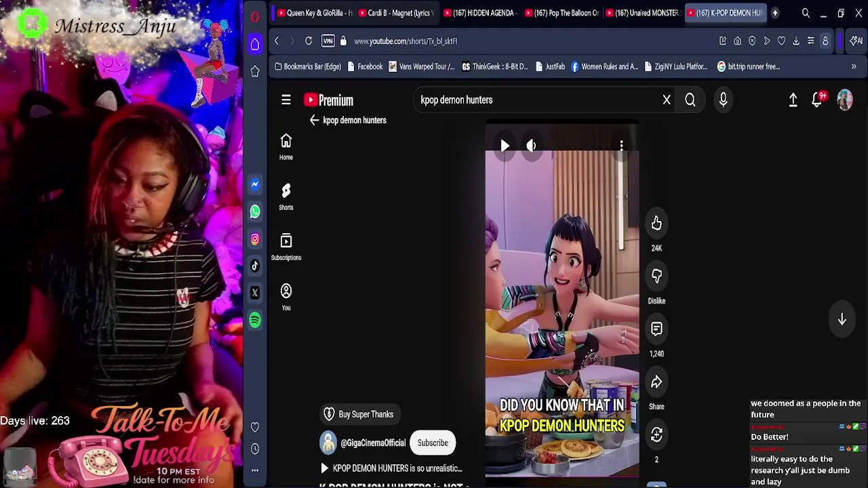Open the YouTube create upload icon

[x=793, y=100]
